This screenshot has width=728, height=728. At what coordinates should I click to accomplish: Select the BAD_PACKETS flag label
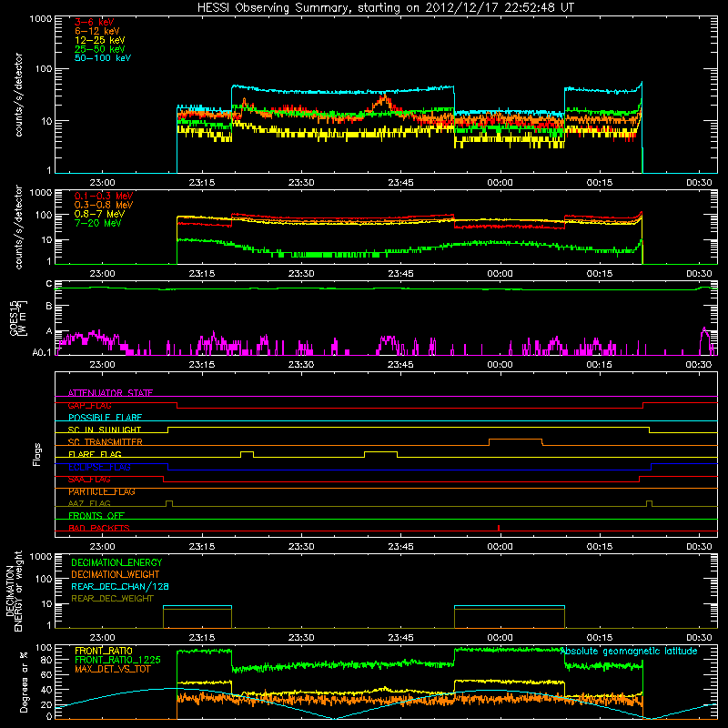pyautogui.click(x=99, y=528)
